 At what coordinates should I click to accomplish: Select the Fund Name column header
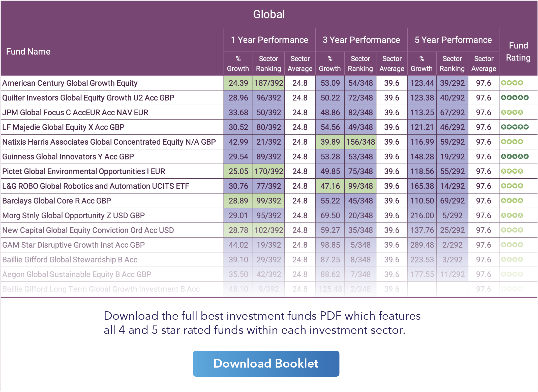click(x=28, y=52)
